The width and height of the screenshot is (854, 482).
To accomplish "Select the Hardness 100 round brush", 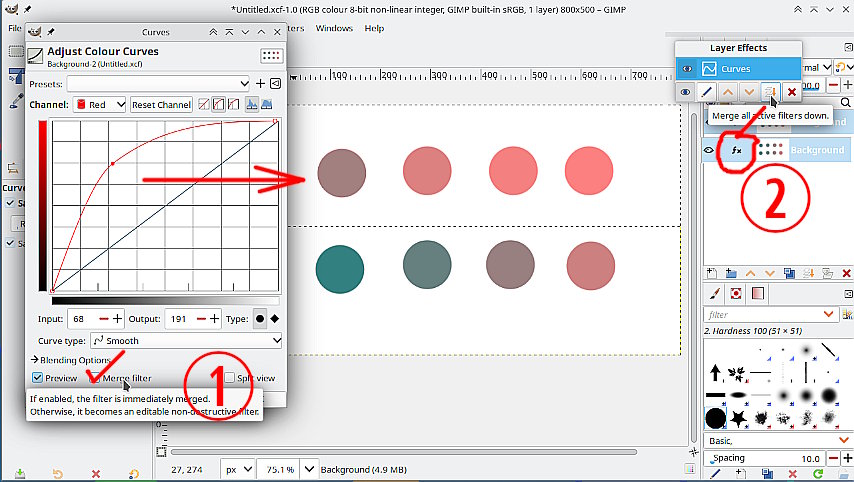I will coord(716,418).
